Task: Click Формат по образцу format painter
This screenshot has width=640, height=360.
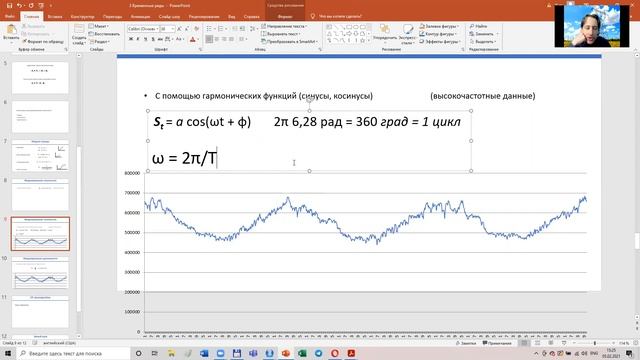Action: [x=43, y=42]
